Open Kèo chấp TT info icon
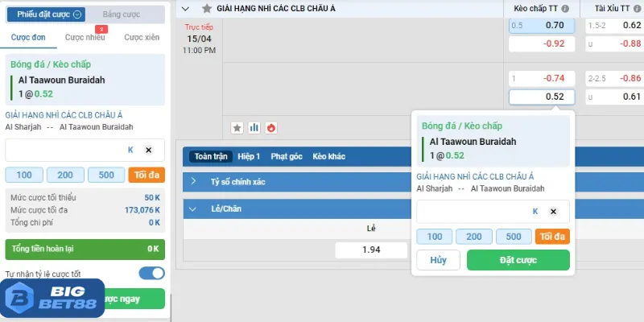 tap(565, 9)
